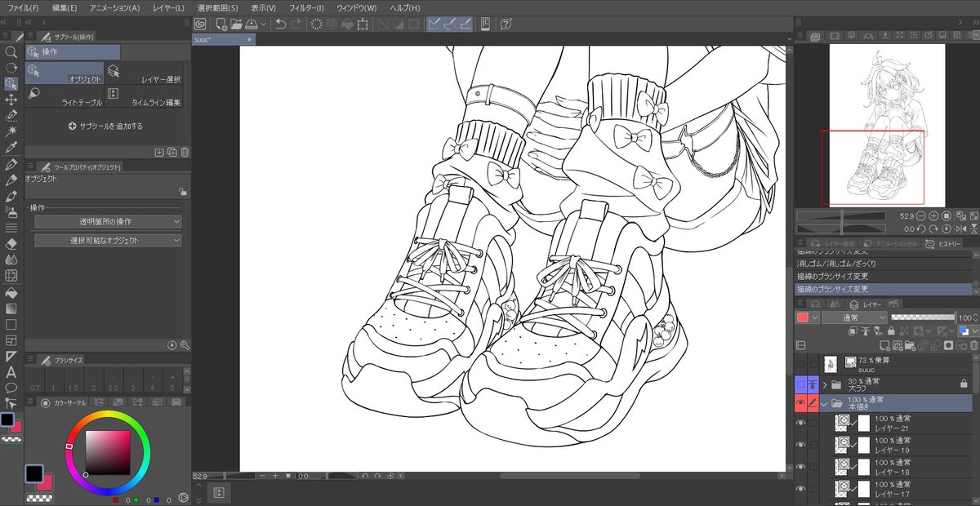Select the Eraser tool in toolbar
Image resolution: width=980 pixels, height=506 pixels.
pos(11,243)
